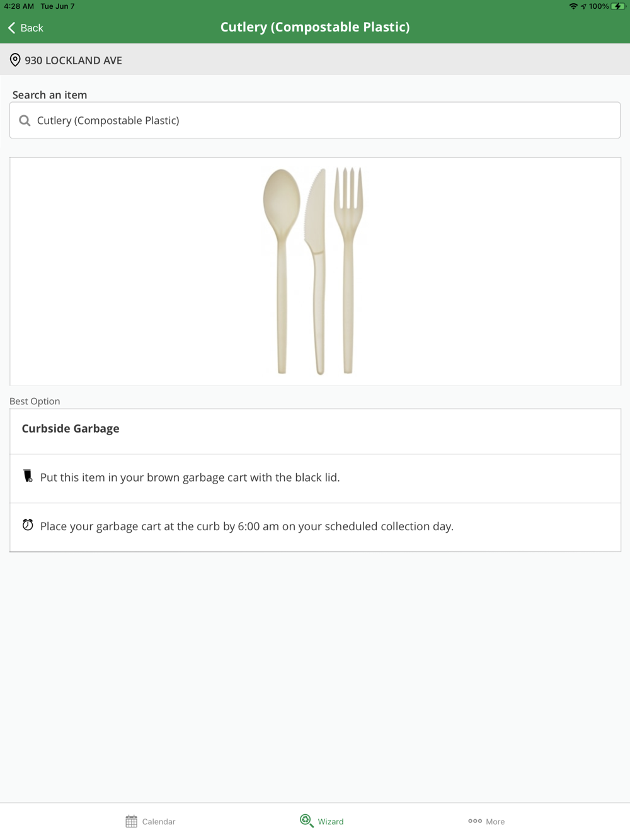Tap the battery indicator in status bar
Image resolution: width=630 pixels, height=840 pixels.
(x=618, y=6)
